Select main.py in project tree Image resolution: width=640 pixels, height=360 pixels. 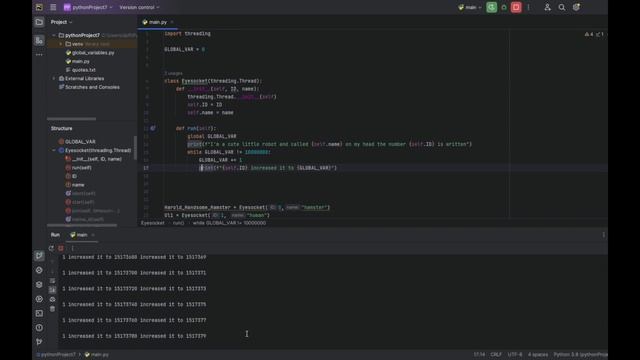[x=78, y=61]
